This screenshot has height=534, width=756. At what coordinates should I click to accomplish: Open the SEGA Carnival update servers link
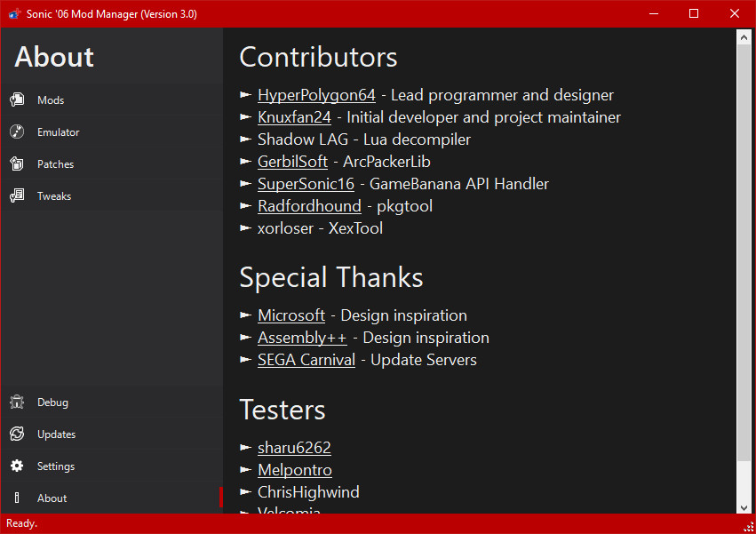click(306, 360)
